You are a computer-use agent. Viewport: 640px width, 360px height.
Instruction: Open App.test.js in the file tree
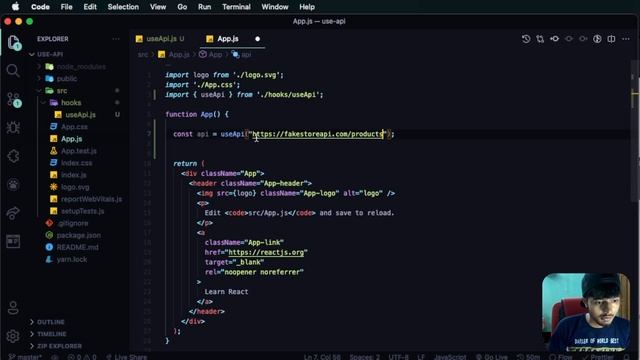[78, 151]
